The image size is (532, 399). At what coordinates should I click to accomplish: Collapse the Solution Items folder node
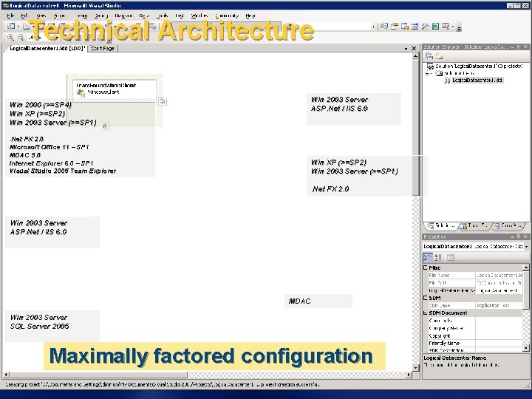point(428,73)
